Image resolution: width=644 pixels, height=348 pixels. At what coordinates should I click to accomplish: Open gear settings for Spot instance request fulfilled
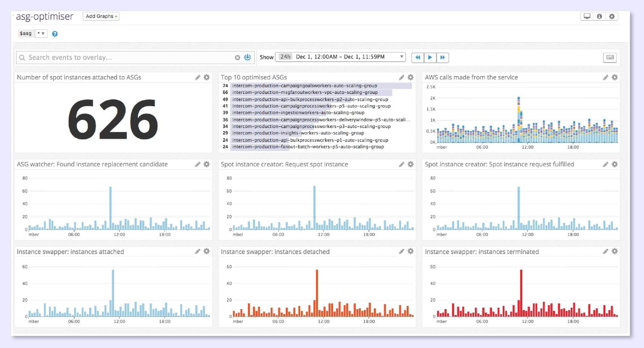(x=615, y=164)
